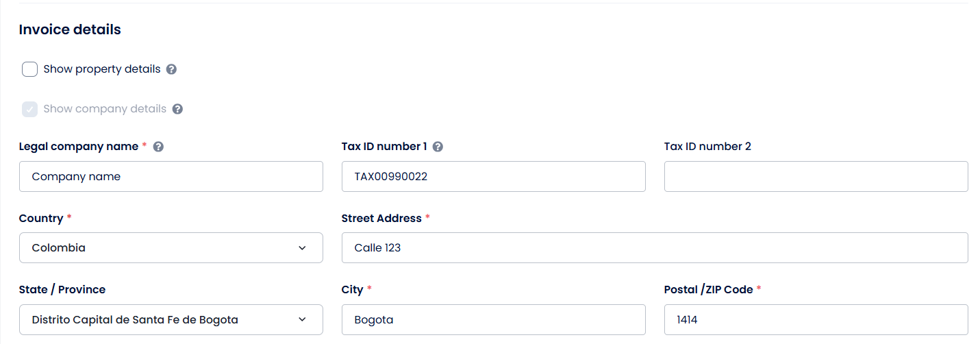Open help icon next to Tax ID number 1
The height and width of the screenshot is (344, 980).
point(438,147)
